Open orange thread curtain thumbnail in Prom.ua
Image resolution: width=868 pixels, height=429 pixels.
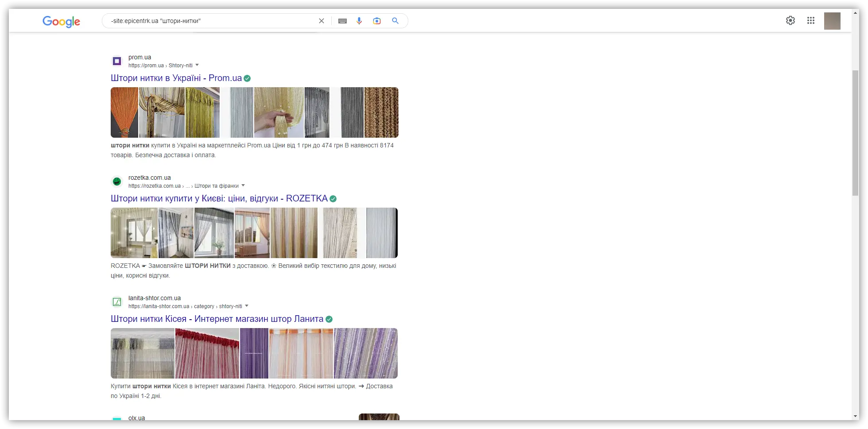124,112
